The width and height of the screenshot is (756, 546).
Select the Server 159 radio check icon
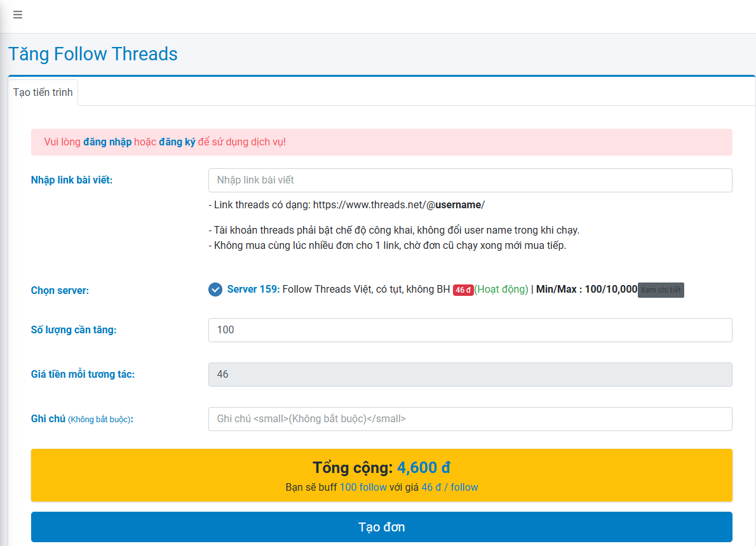(x=215, y=290)
